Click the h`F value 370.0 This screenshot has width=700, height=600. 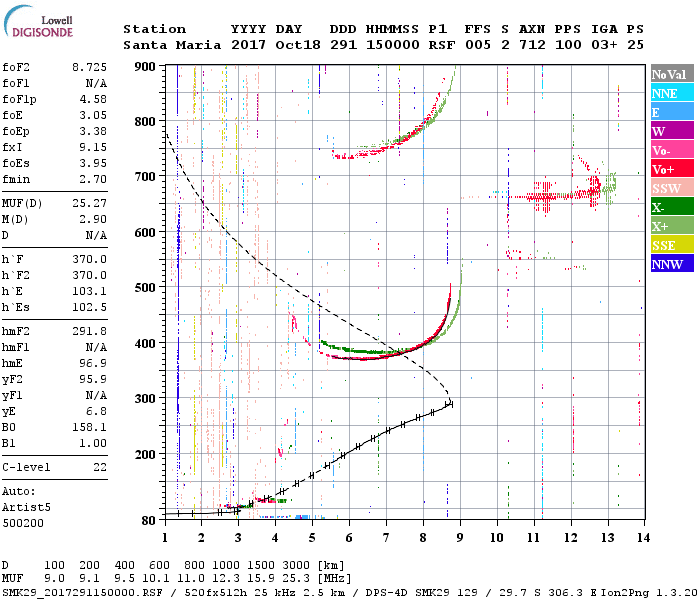click(x=89, y=260)
